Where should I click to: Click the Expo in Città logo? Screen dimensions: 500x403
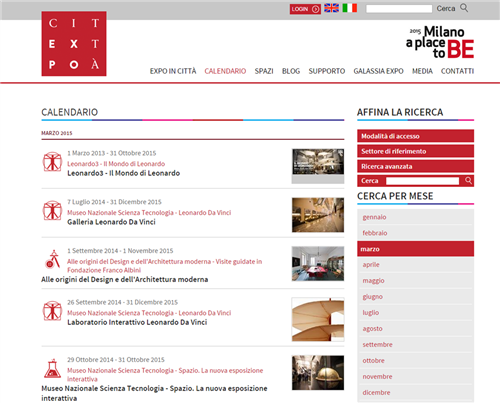click(x=74, y=44)
